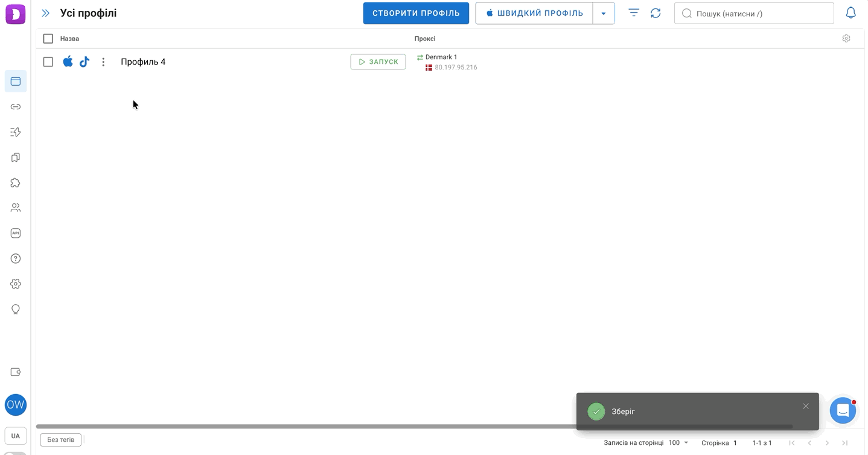Open the rows-per-page 100 dropdown
The image size is (868, 455).
[678, 443]
